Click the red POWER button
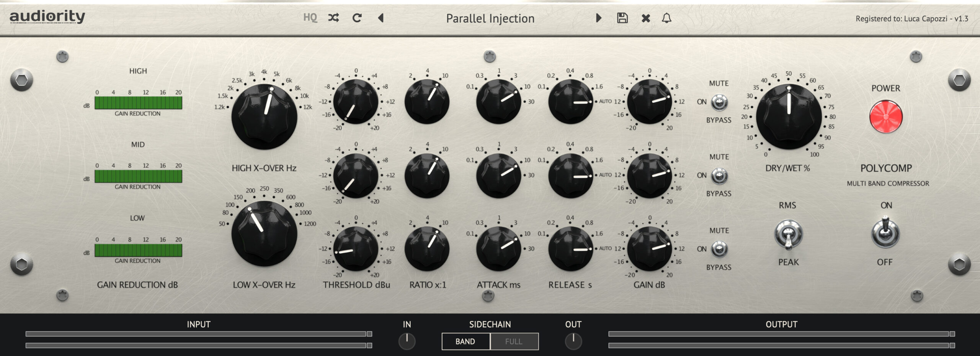 (x=886, y=117)
